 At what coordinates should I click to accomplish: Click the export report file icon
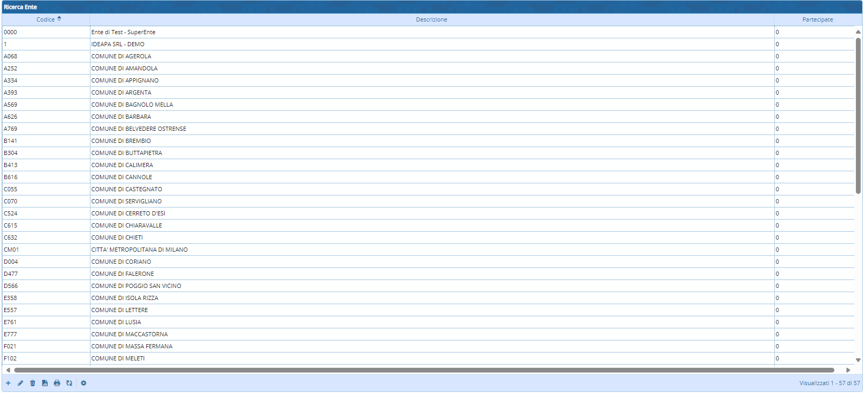45,383
